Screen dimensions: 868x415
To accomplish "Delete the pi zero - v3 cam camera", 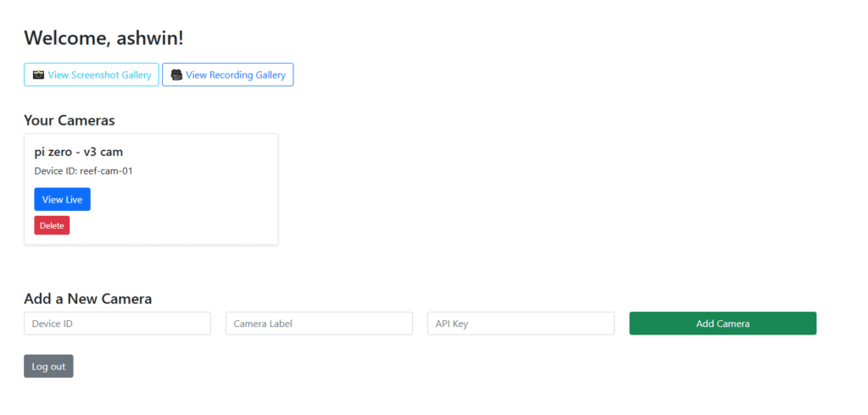I will pos(52,225).
